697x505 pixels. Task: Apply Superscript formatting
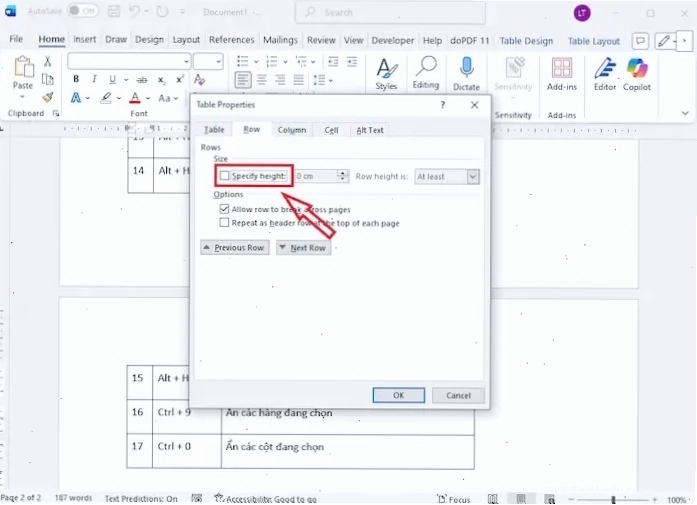pos(180,80)
